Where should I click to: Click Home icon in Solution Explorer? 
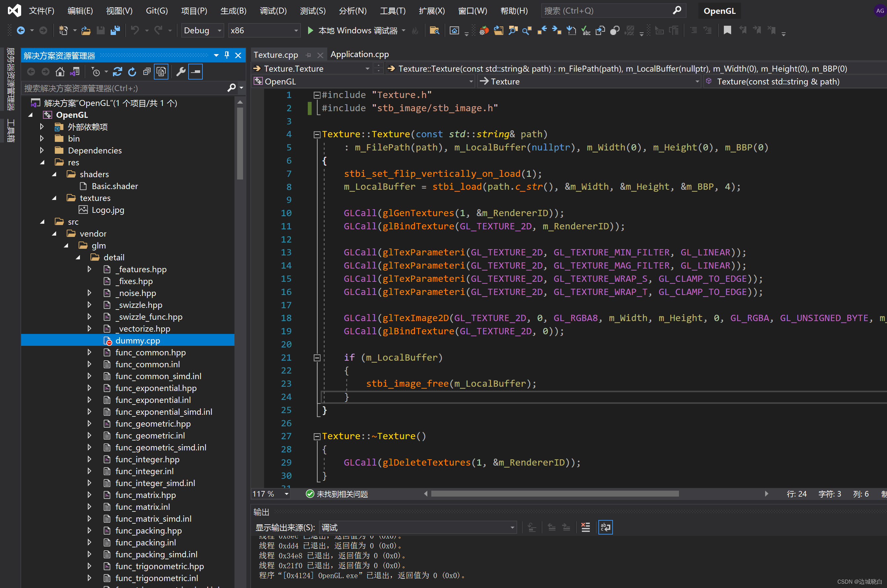click(x=60, y=72)
